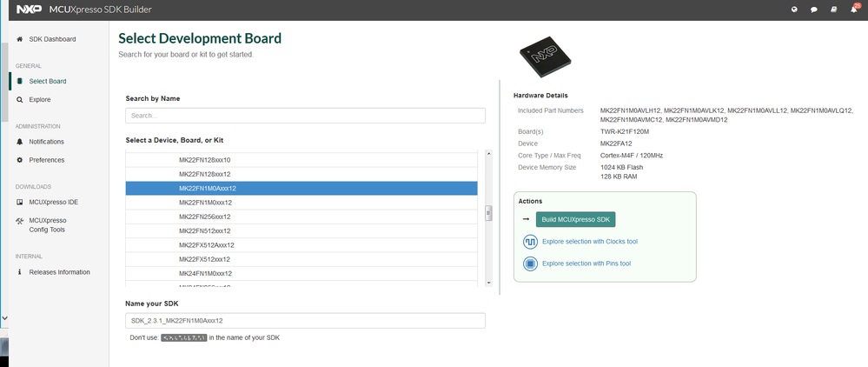Click device value MK22FA12
This screenshot has width=868, height=367.
[615, 143]
